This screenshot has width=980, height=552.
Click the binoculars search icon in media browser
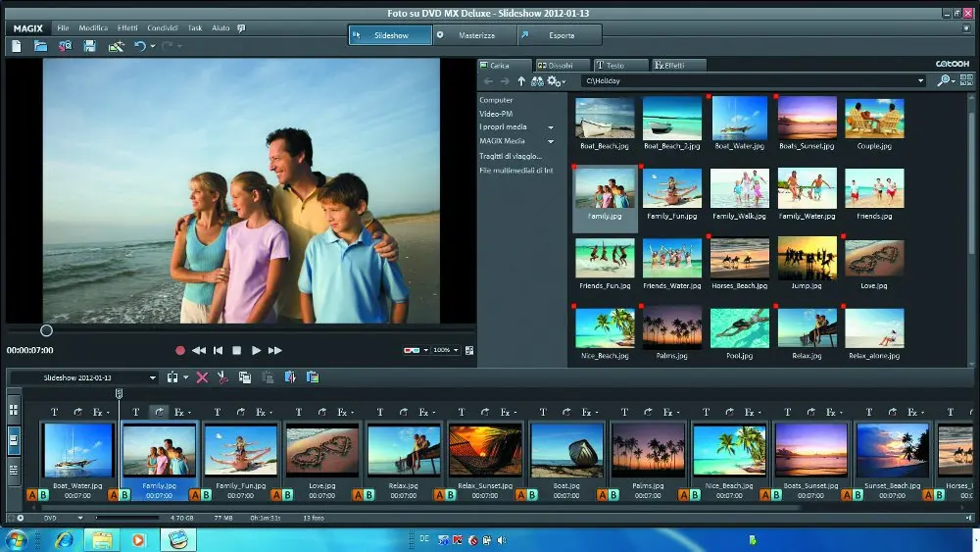(537, 81)
